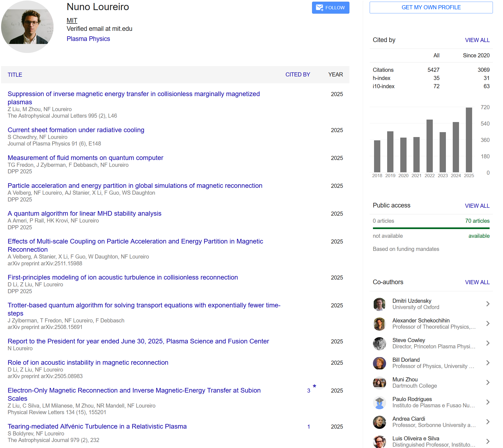Expand chevron beside Steve Cowley
Viewport: 503px width, 448px height.
tap(488, 343)
